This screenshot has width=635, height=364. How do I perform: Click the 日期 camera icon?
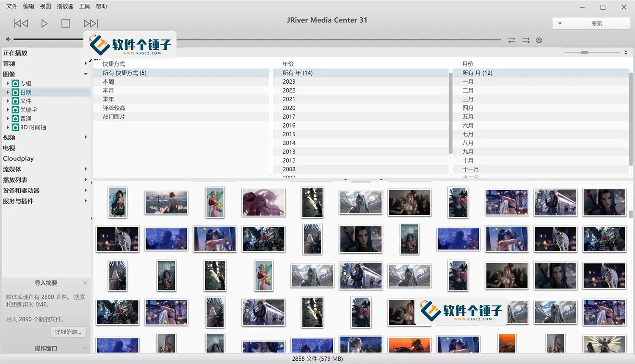point(15,92)
